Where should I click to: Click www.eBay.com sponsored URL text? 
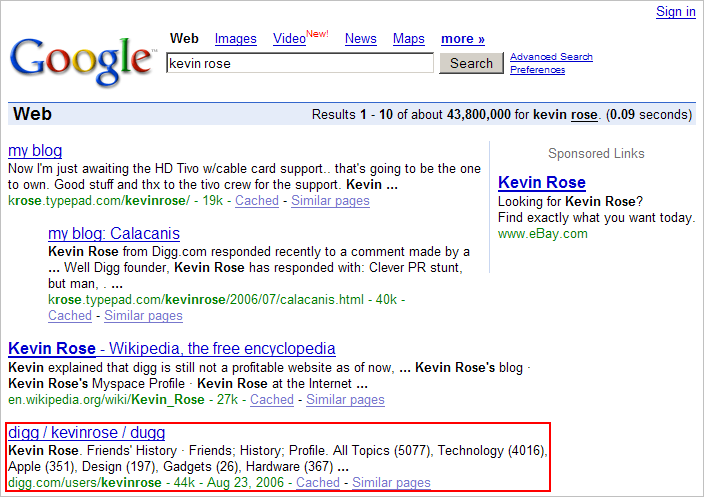(543, 234)
